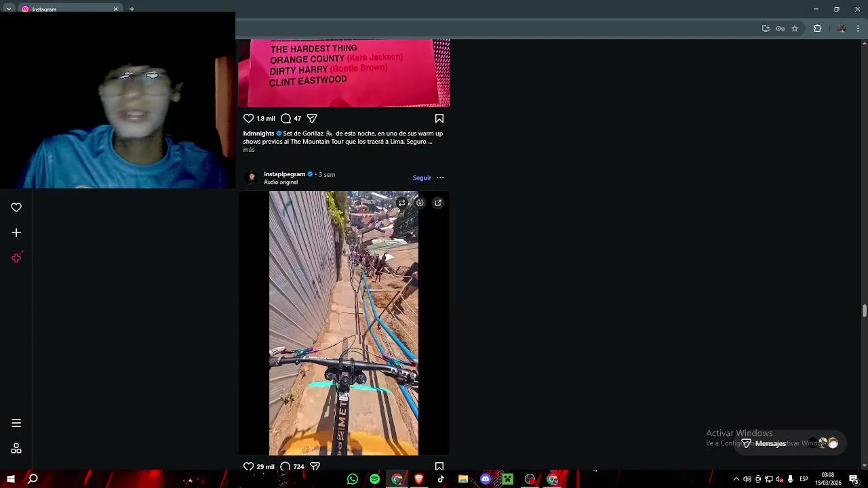Open instapipegram profile via username

284,174
